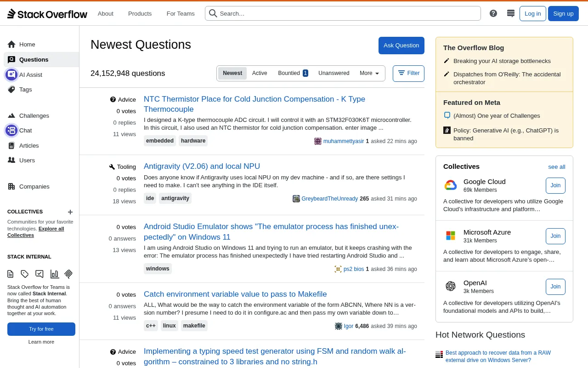The height and width of the screenshot is (368, 588).
Task: Open the About menu item
Action: tap(105, 13)
